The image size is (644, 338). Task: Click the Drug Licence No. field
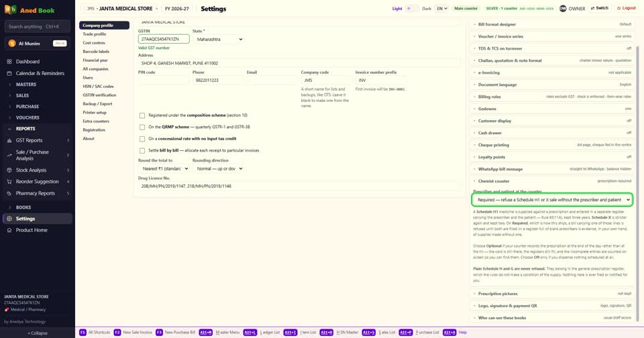(299, 186)
